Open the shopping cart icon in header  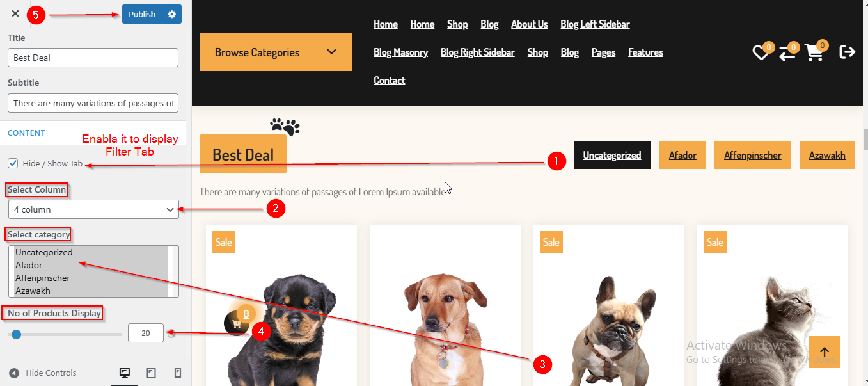pyautogui.click(x=814, y=52)
